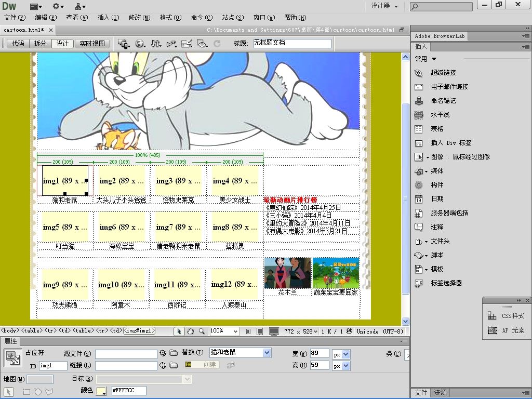The width and height of the screenshot is (532, 399).
Task: Open the width px unit dropdown
Action: click(345, 354)
